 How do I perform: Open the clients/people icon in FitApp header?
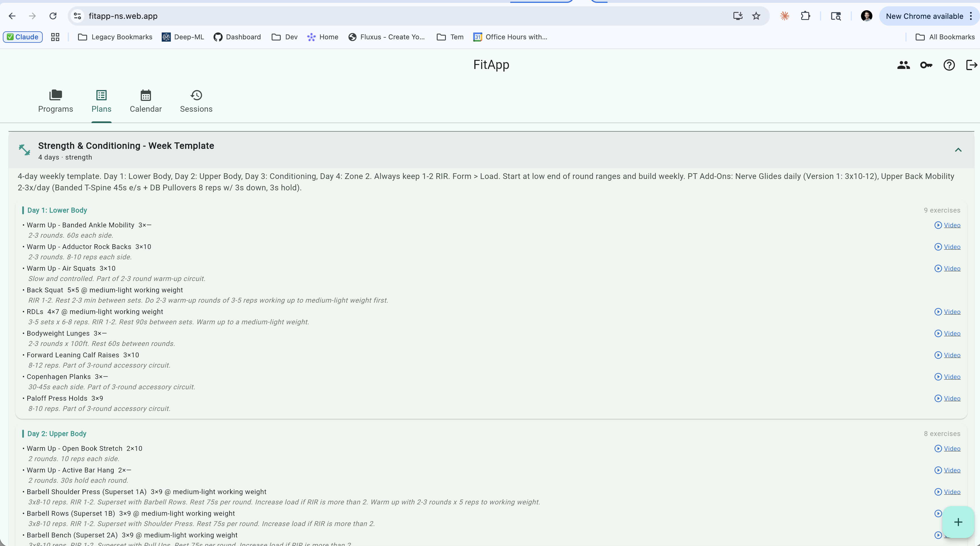coord(903,65)
